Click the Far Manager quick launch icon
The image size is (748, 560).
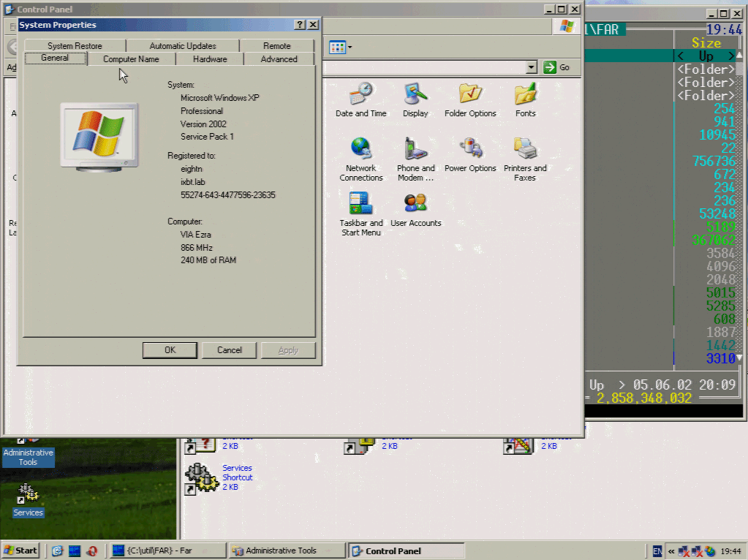pyautogui.click(x=75, y=551)
